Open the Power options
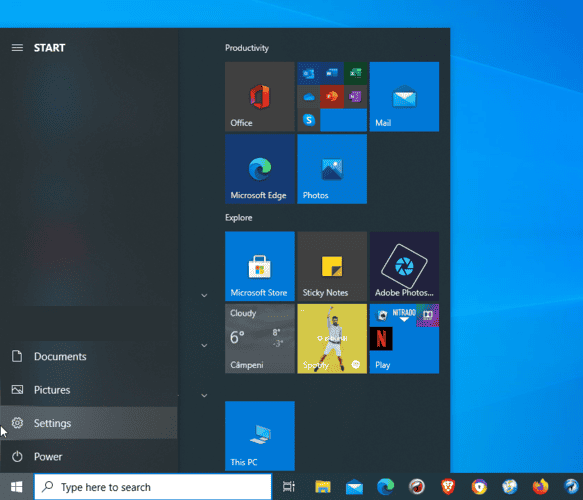 [88, 457]
